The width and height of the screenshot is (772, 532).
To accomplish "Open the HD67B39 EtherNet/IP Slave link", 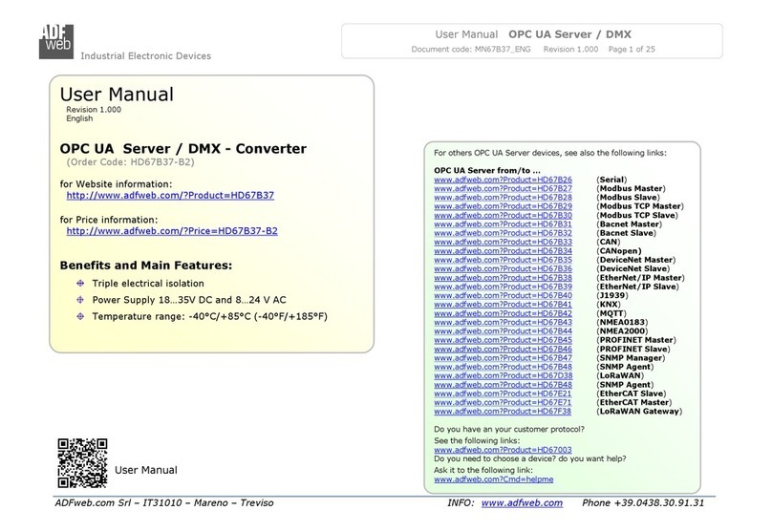I will pos(503,287).
